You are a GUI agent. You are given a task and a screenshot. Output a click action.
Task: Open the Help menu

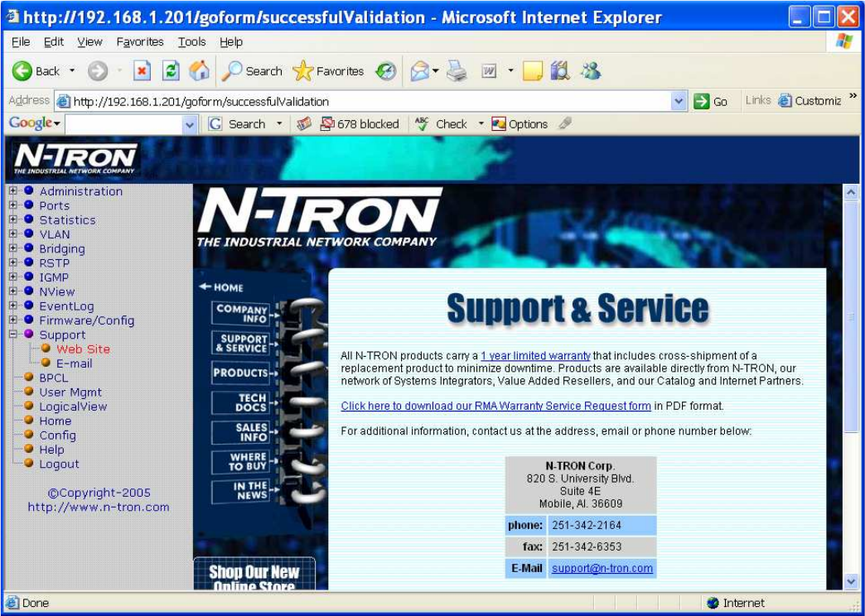[x=230, y=42]
